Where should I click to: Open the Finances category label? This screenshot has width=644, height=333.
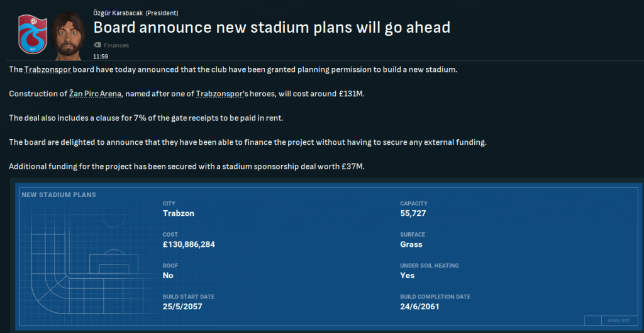coord(117,45)
